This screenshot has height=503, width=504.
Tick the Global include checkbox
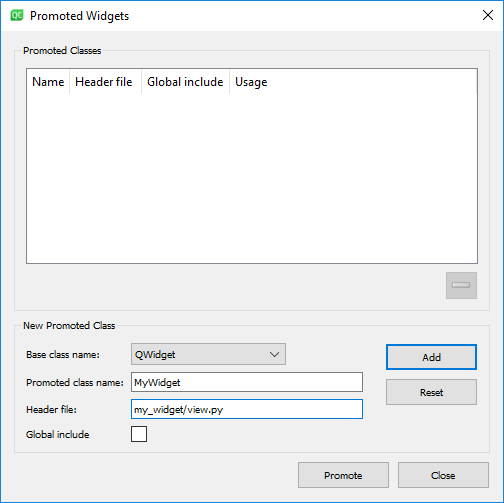point(139,434)
